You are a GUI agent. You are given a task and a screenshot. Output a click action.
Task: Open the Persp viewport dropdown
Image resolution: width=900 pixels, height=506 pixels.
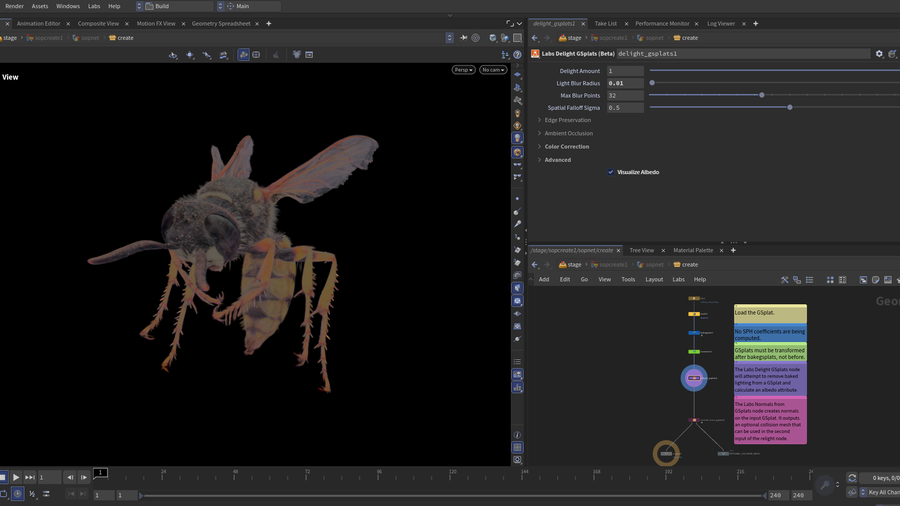[x=463, y=70]
